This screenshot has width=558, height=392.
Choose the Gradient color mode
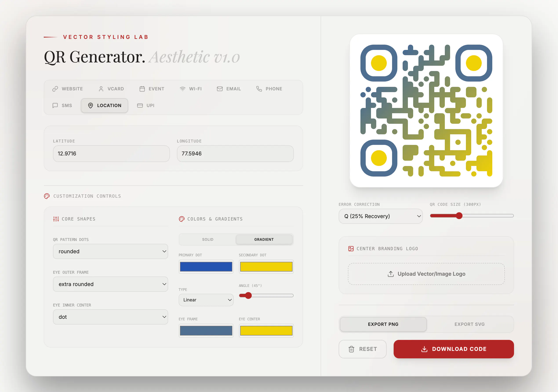pyautogui.click(x=264, y=239)
